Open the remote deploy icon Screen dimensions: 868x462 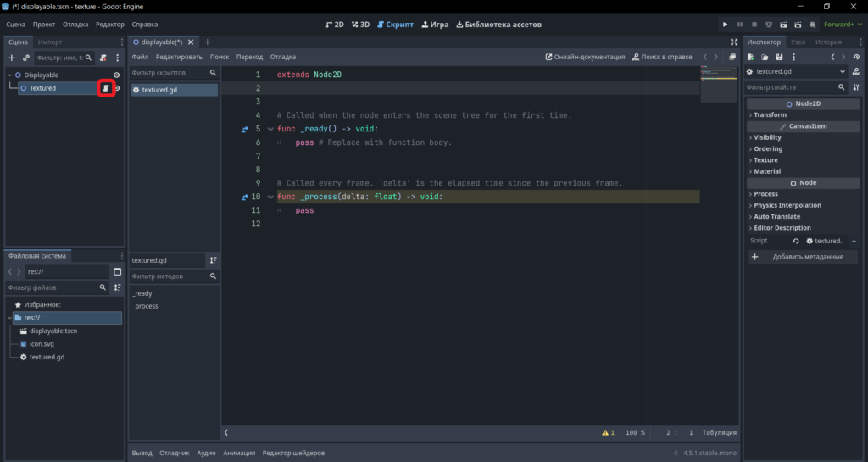coord(768,25)
